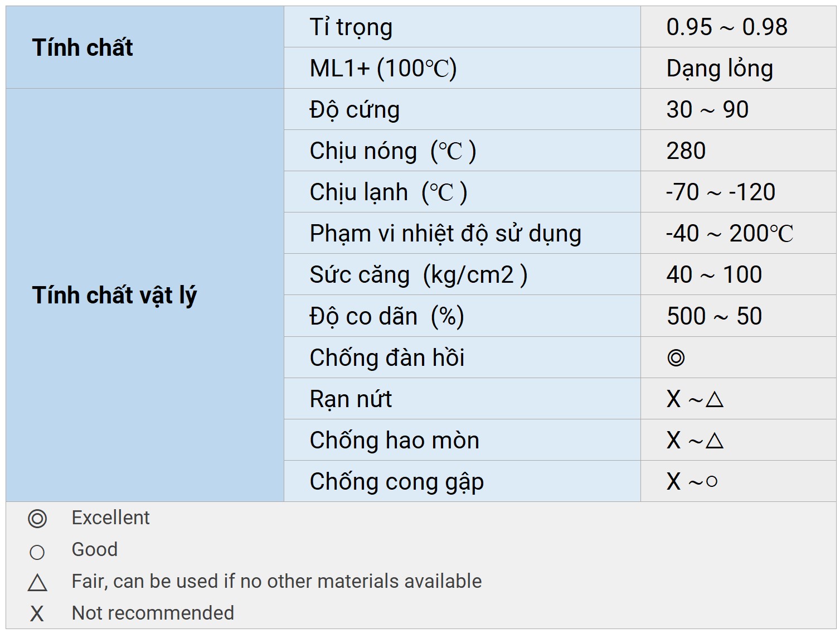Screen dimensions: 840x633
Task: Click the Excellent double-circle legend symbol
Action: pos(37,519)
